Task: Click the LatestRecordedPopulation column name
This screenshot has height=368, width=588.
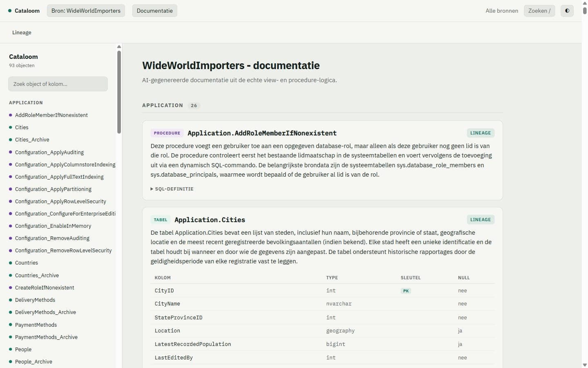Action: (x=193, y=344)
